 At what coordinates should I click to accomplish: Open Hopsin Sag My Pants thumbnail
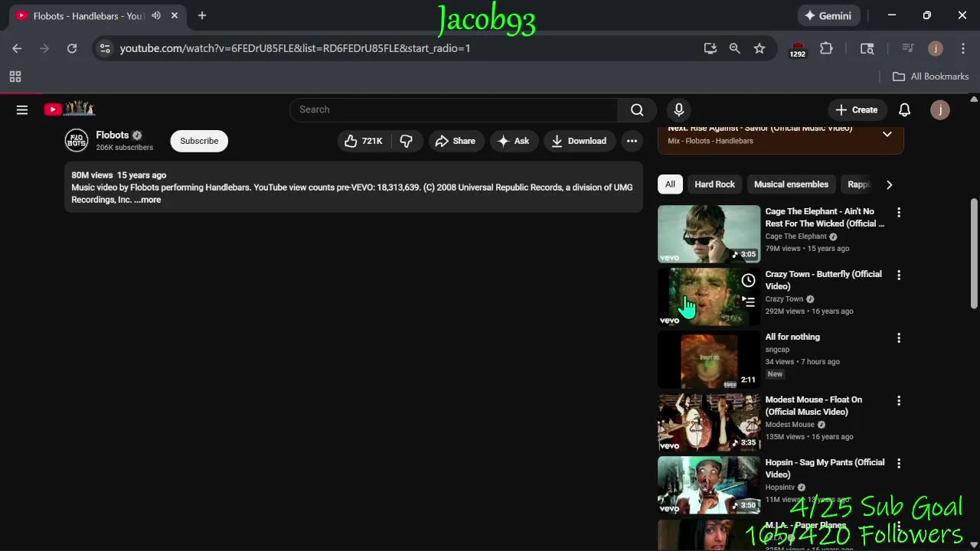[709, 484]
